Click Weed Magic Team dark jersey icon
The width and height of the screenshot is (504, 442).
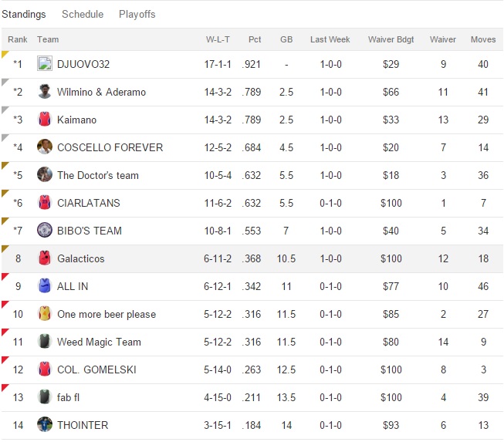tap(44, 342)
